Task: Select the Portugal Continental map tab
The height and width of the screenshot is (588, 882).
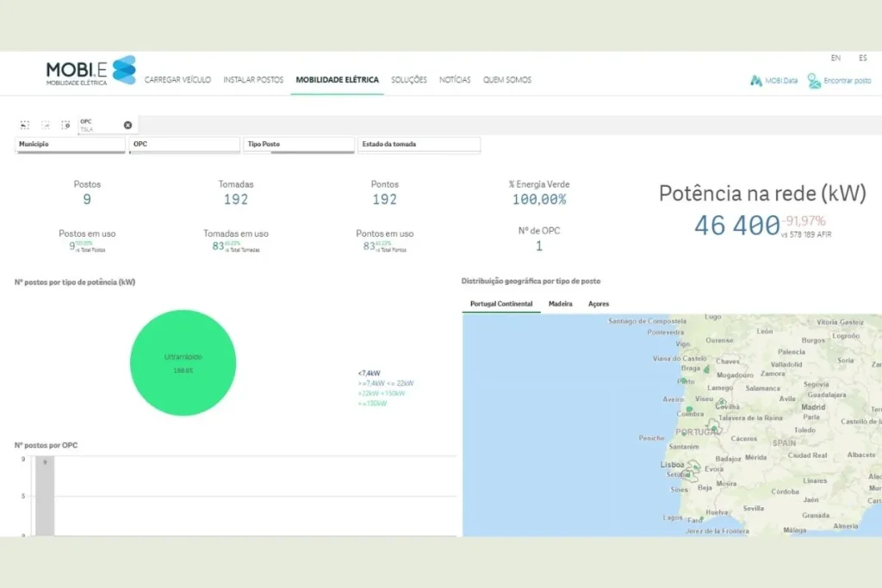Action: (x=501, y=304)
